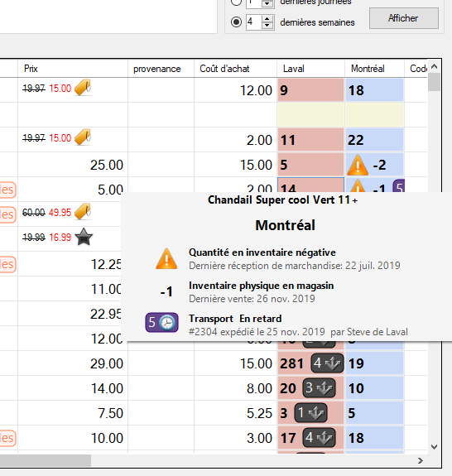
Task: Increase the weeks spinner value
Action: point(267,18)
